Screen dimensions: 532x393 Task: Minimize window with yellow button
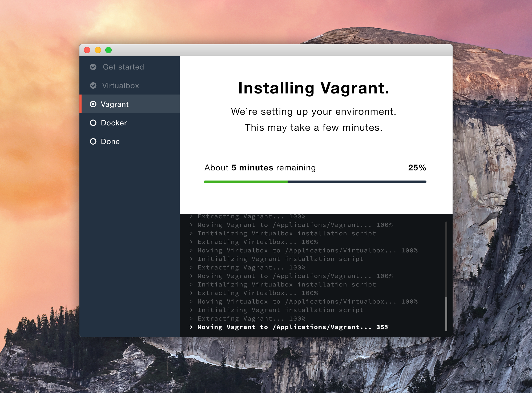[98, 50]
